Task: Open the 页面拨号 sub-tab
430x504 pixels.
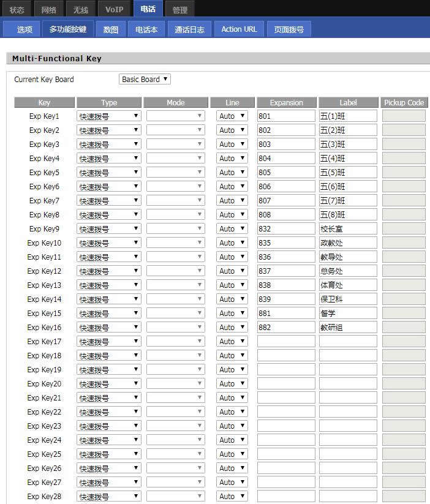Action: [x=289, y=29]
